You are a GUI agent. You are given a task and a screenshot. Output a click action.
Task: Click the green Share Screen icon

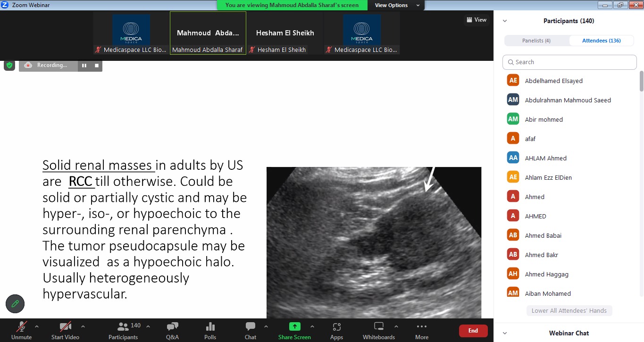(294, 330)
